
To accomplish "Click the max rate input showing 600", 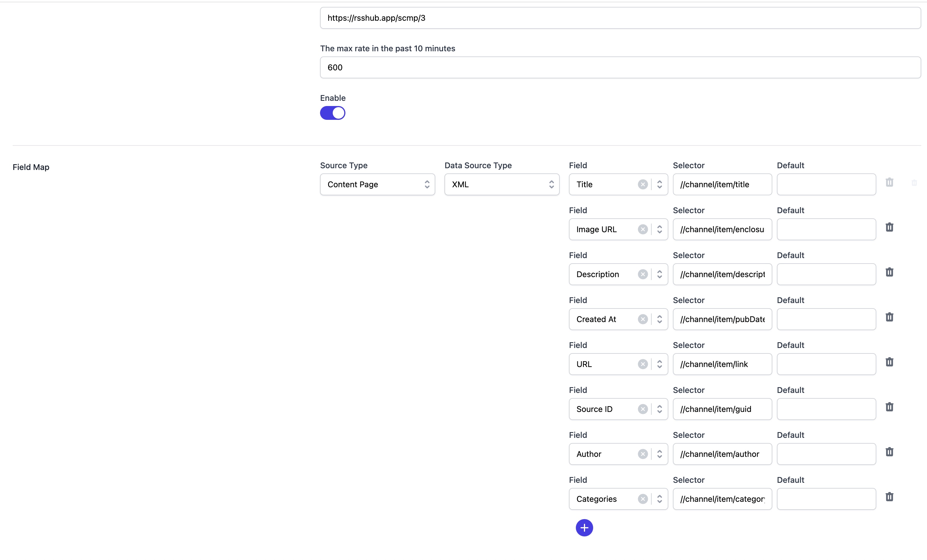I will coord(620,68).
